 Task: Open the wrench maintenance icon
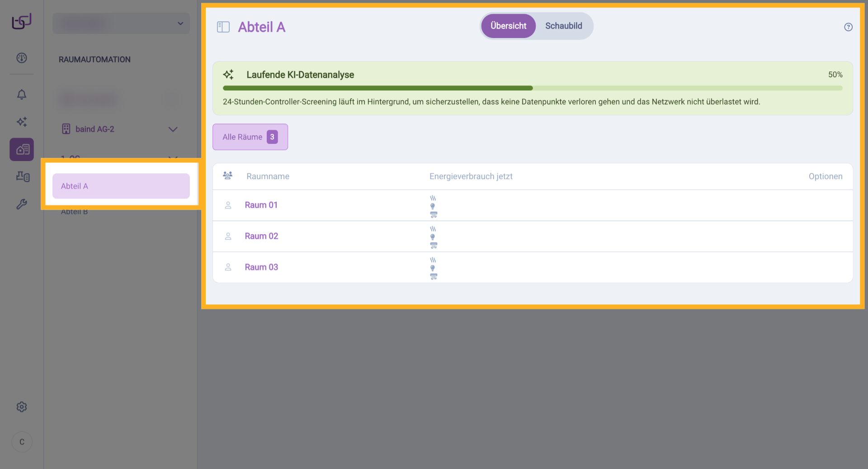point(22,204)
